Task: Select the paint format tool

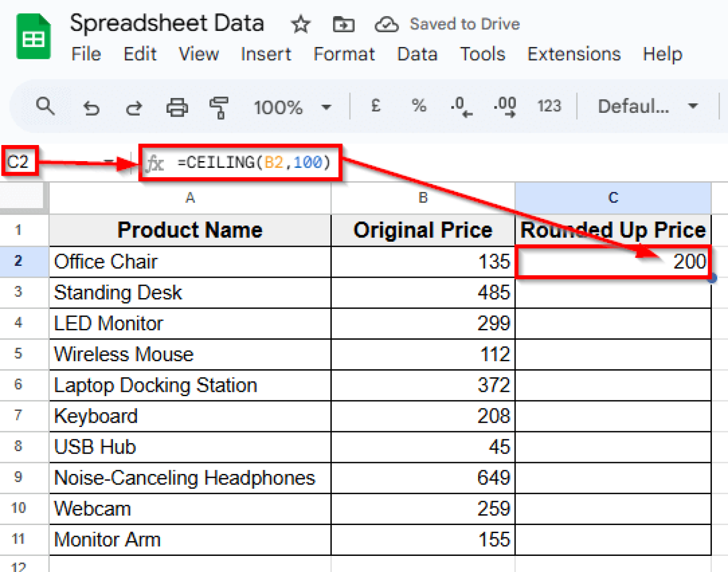Action: click(x=219, y=107)
